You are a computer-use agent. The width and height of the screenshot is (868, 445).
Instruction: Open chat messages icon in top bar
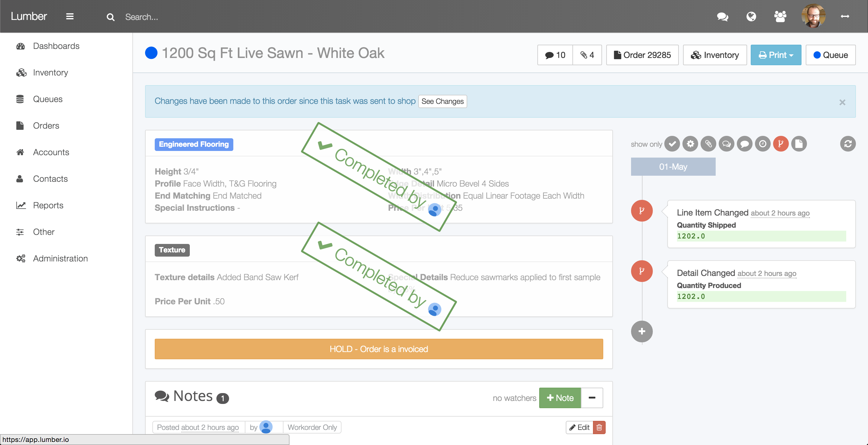coord(722,17)
